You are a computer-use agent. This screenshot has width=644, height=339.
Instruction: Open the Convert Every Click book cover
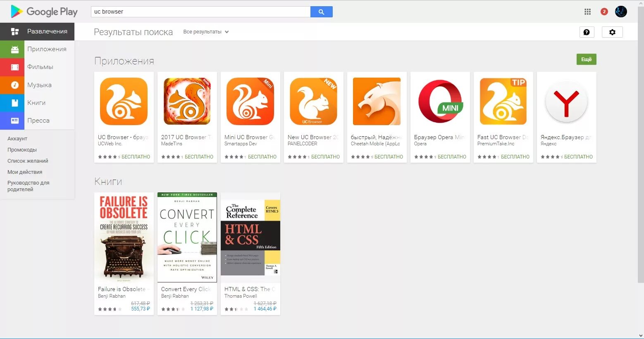187,237
